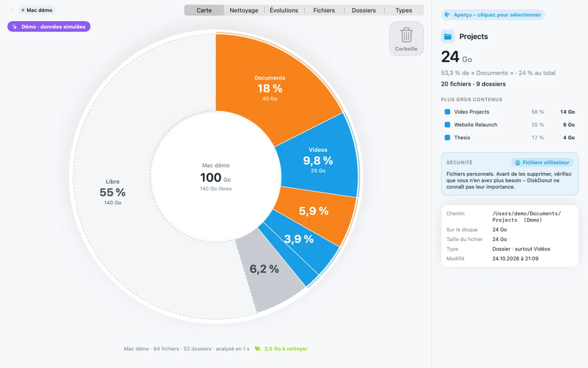This screenshot has width=588, height=368.
Task: Click the user icon in Fichiers utilisateur
Action: point(518,162)
